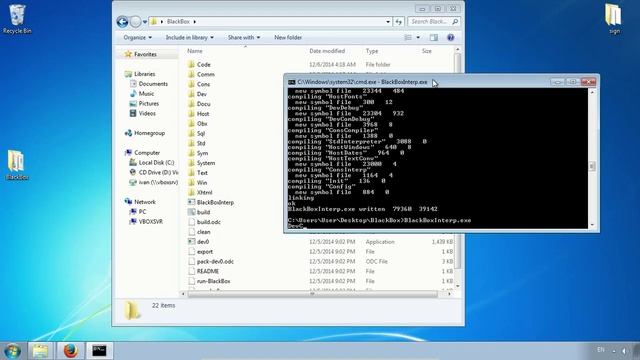Viewport: 640px width, 360px height.
Task: Open the Organize dropdown menu
Action: click(x=138, y=38)
